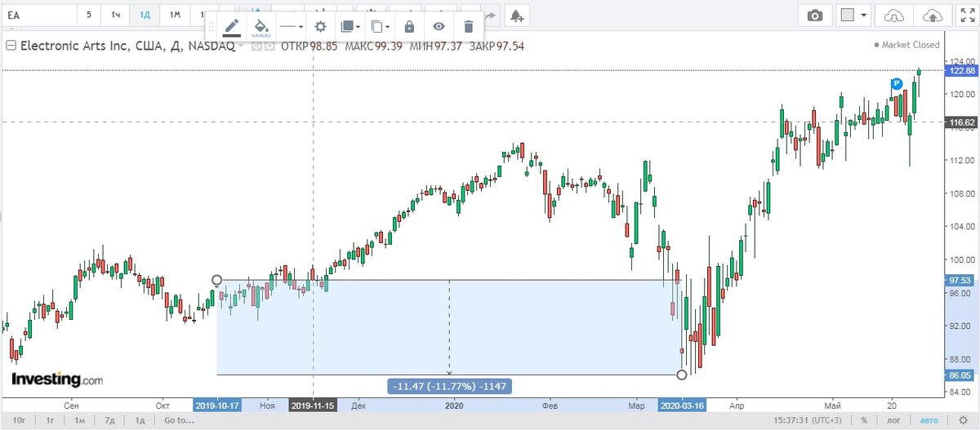980x430 pixels.
Task: Set range to 1д
Action: pyautogui.click(x=139, y=421)
